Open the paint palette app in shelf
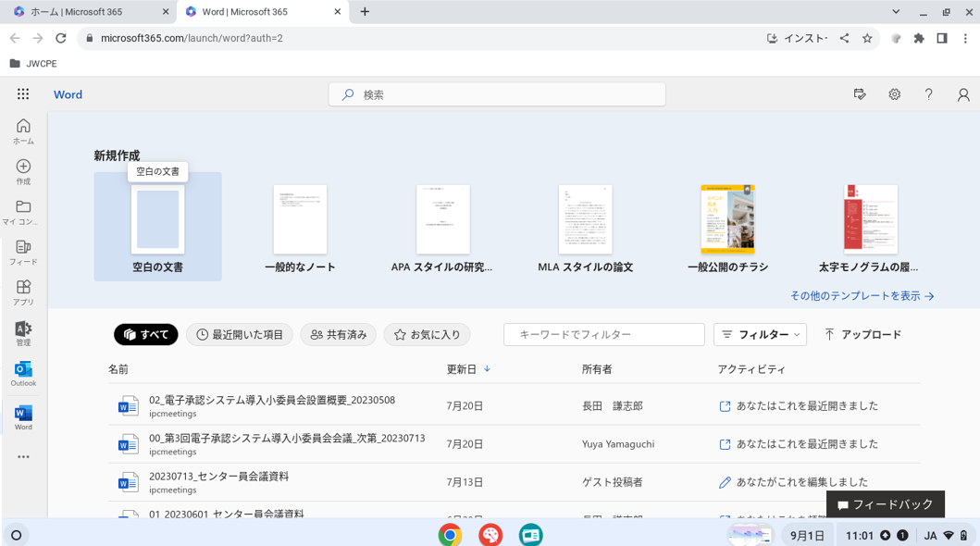 tap(490, 535)
